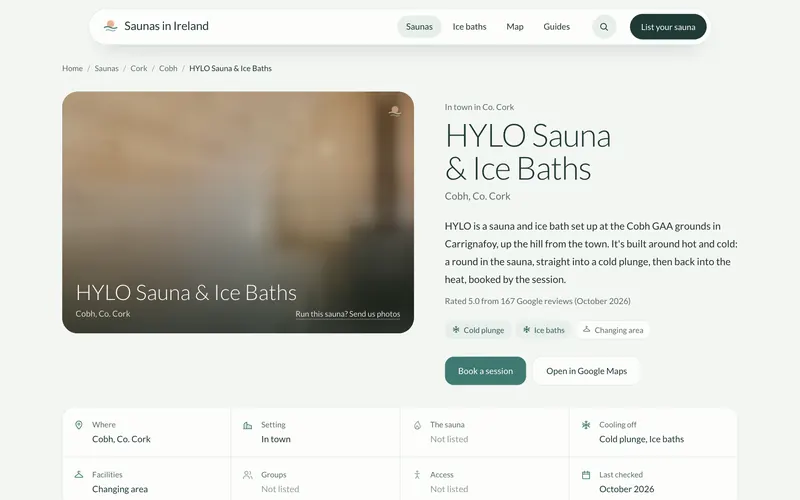Go to Home in the breadcrumb
Image resolution: width=800 pixels, height=500 pixels.
click(x=72, y=68)
